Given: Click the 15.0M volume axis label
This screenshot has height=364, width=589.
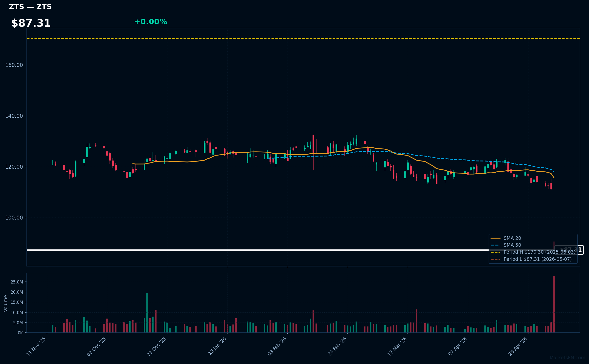Looking at the screenshot, I should point(17,302).
